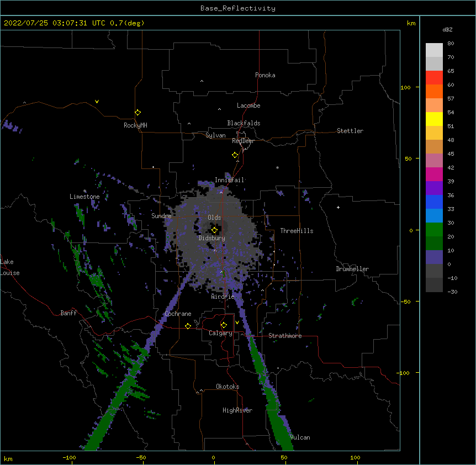The width and height of the screenshot is (476, 465).
Task: Click the Sylvan label
Action: [x=215, y=135]
